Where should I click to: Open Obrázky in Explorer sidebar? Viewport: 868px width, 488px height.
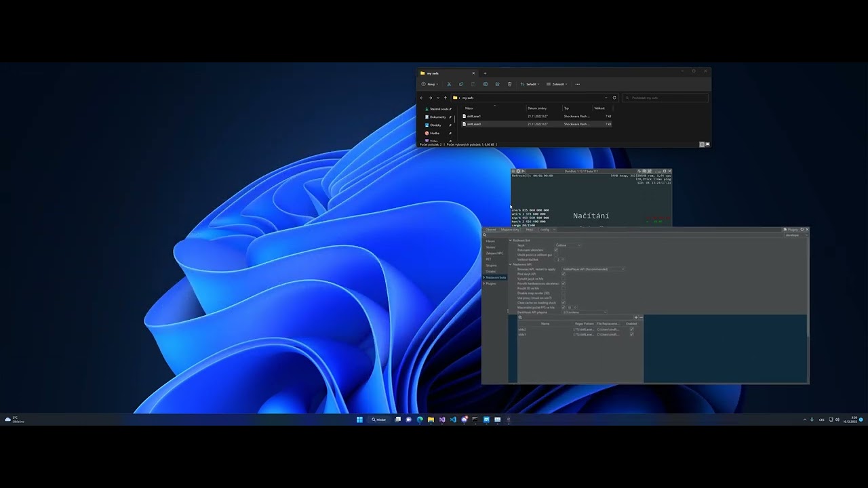pyautogui.click(x=435, y=125)
